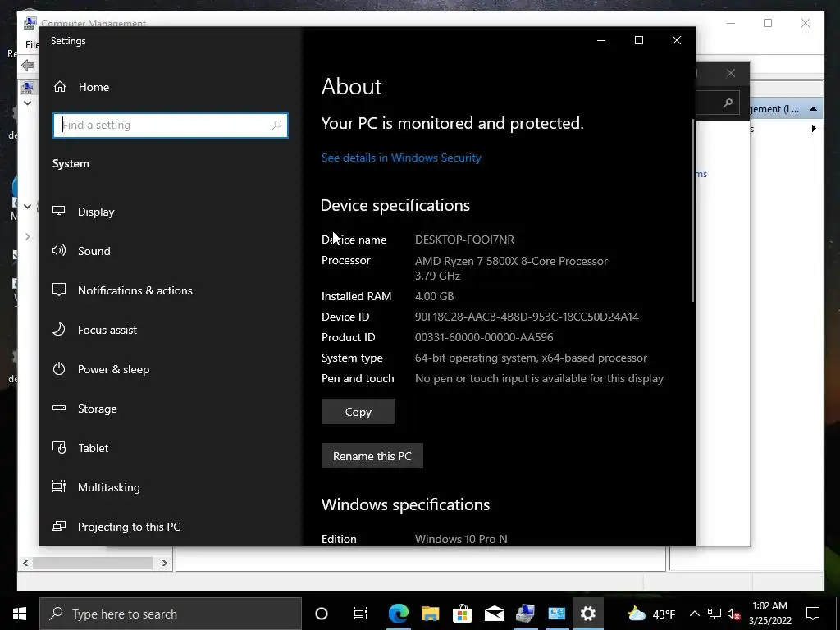Follow See details in Windows Security link
This screenshot has height=630, width=840.
point(401,157)
